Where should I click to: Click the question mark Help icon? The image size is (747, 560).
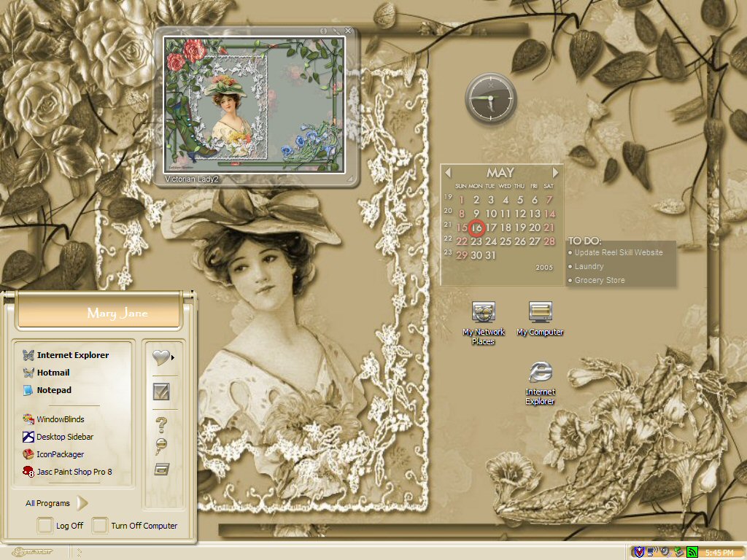(x=161, y=424)
